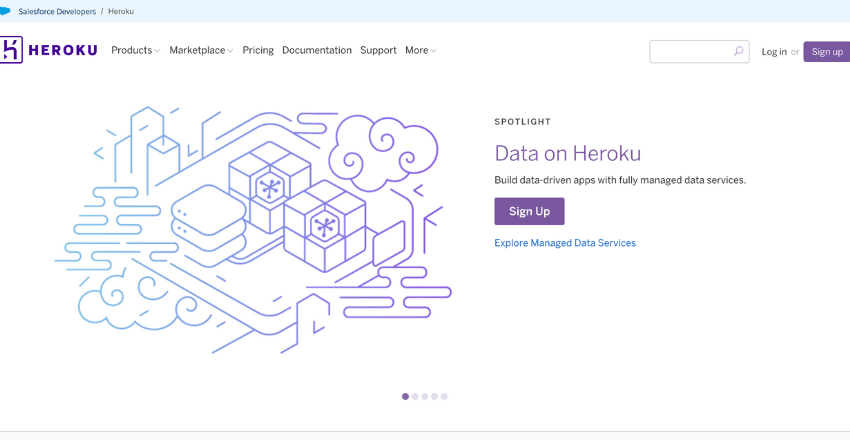Go to the Support page
850x440 pixels.
click(x=378, y=50)
